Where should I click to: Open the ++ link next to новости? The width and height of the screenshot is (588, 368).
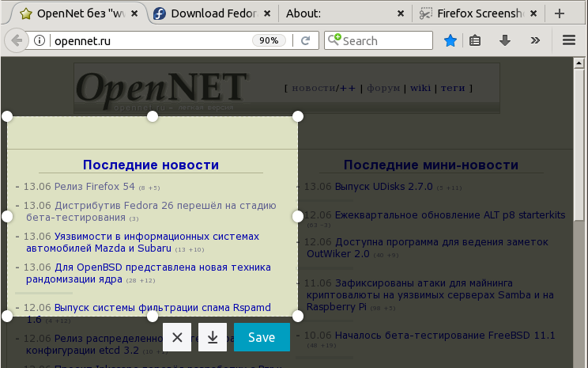point(347,89)
